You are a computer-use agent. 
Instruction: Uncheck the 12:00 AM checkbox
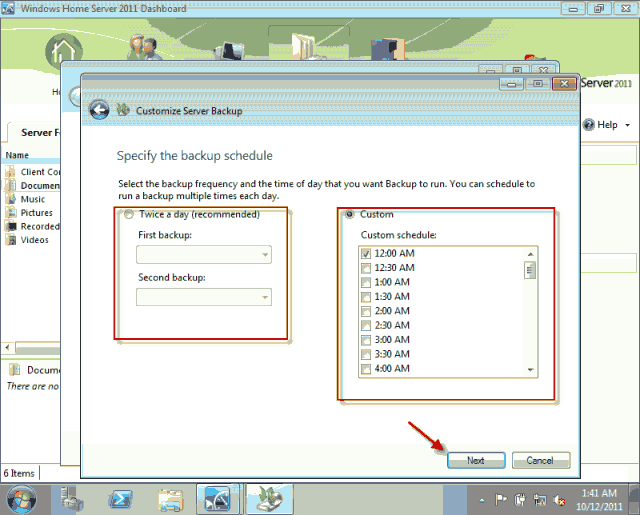(x=366, y=253)
